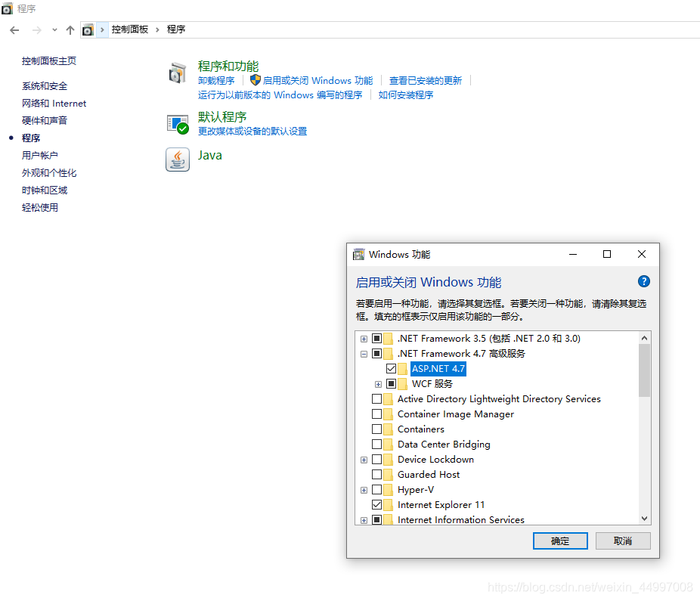Click feature list scrollbar thumb
The image size is (700, 601).
click(644, 370)
